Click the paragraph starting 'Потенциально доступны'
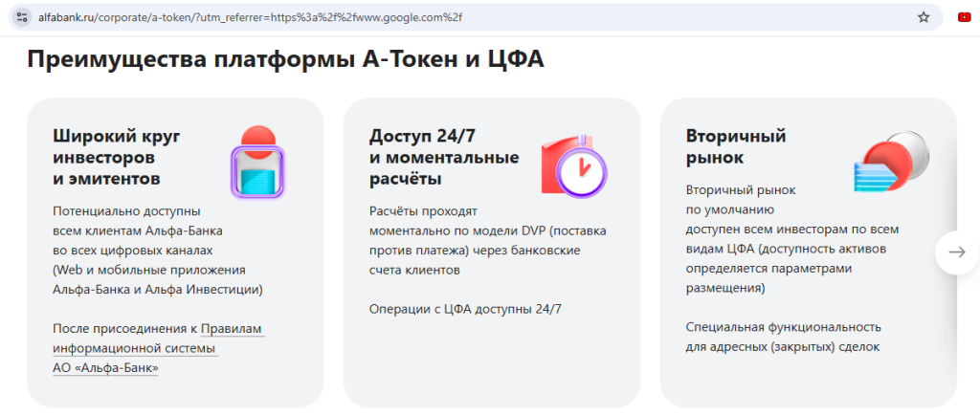The width and height of the screenshot is (980, 416). click(x=158, y=251)
